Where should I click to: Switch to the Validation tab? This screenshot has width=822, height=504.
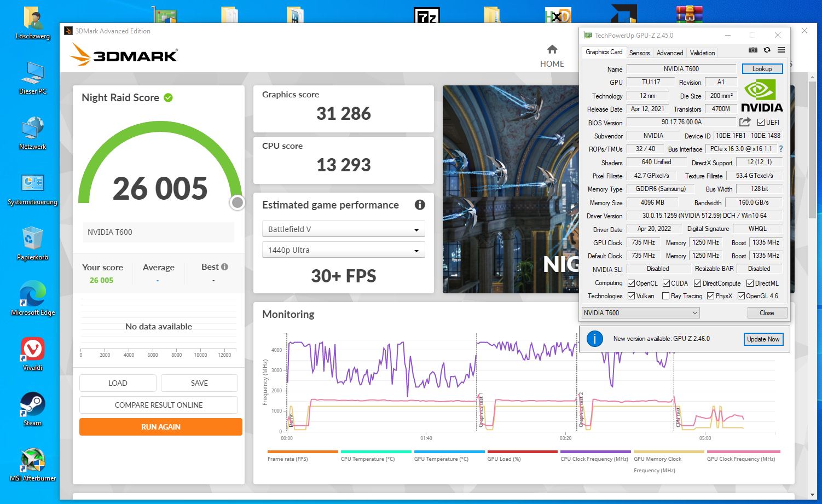(x=702, y=53)
